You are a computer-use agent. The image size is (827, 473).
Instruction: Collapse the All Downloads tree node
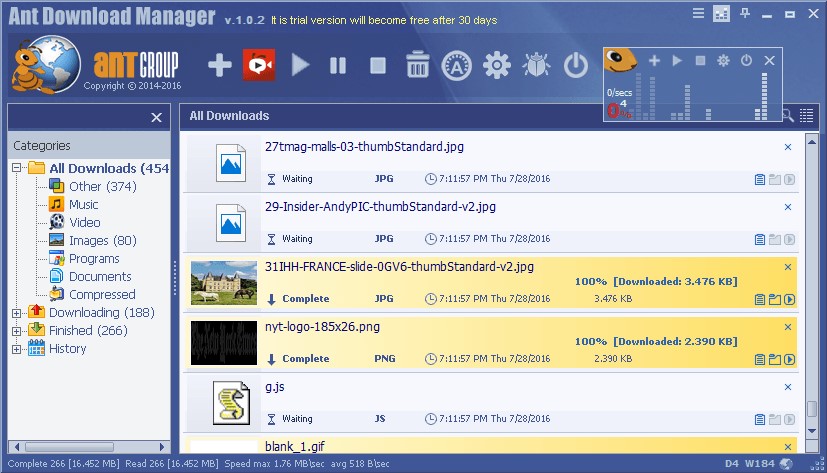[x=16, y=168]
